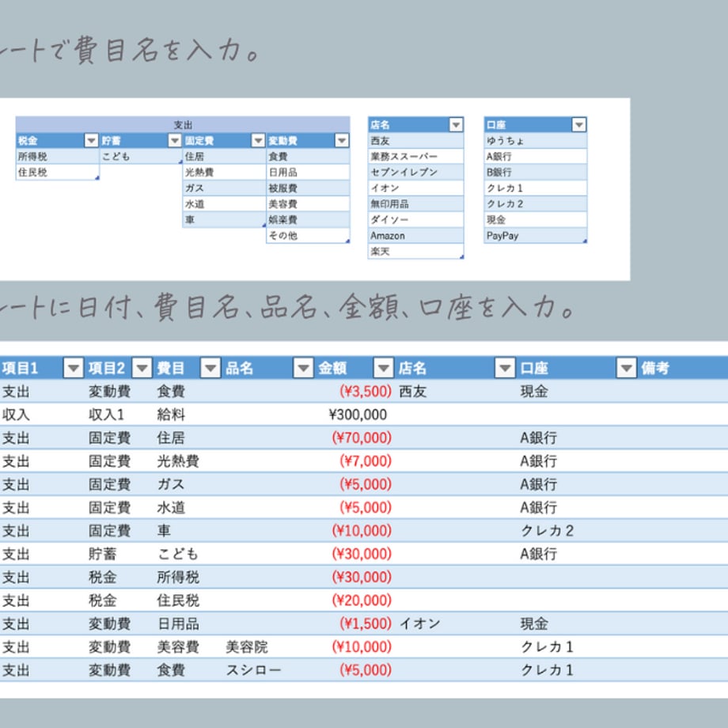This screenshot has height=728, width=728.
Task: Select A銀行 in the upper 口座 list
Action: click(x=536, y=157)
